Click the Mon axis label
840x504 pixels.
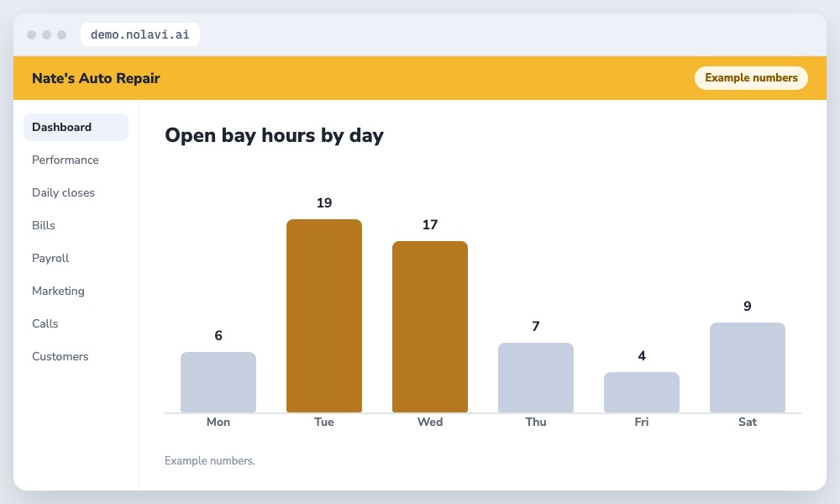[x=218, y=422]
